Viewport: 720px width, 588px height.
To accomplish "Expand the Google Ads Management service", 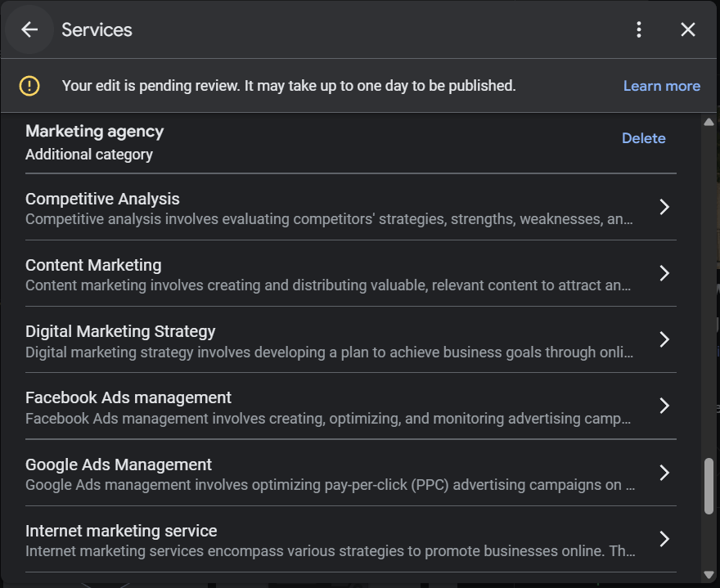I will pos(664,472).
